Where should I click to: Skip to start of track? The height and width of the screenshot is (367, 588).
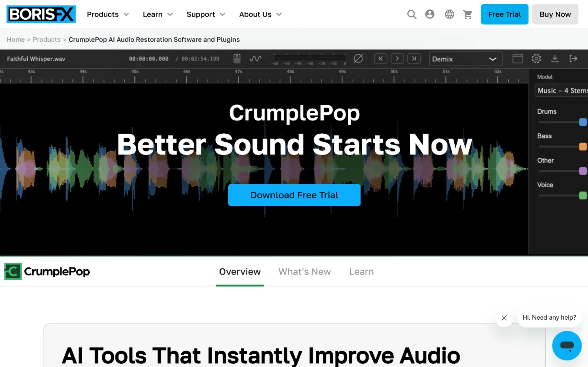[381, 59]
